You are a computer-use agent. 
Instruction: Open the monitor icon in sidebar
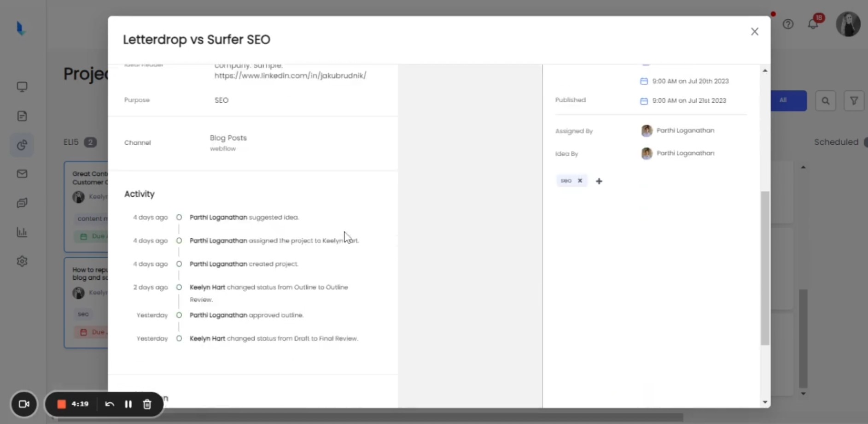tap(22, 87)
